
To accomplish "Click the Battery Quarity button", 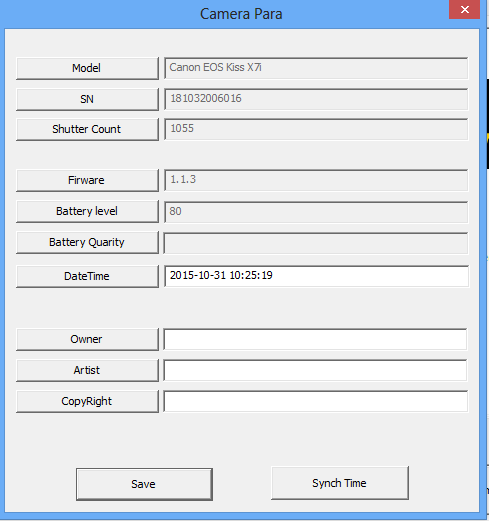I will click(x=87, y=242).
